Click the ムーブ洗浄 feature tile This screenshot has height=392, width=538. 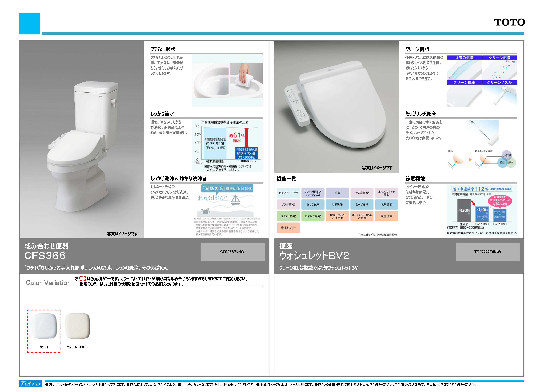[362, 205]
